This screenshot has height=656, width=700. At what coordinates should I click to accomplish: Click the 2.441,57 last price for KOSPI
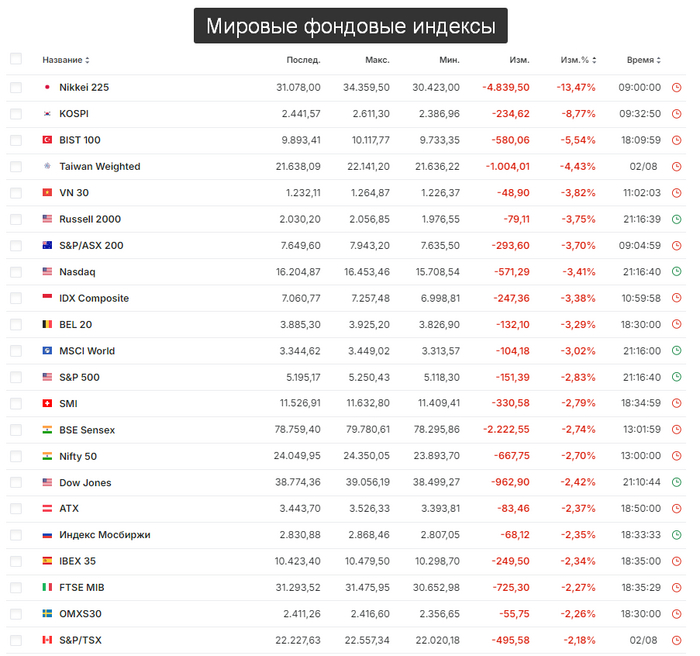coord(301,114)
